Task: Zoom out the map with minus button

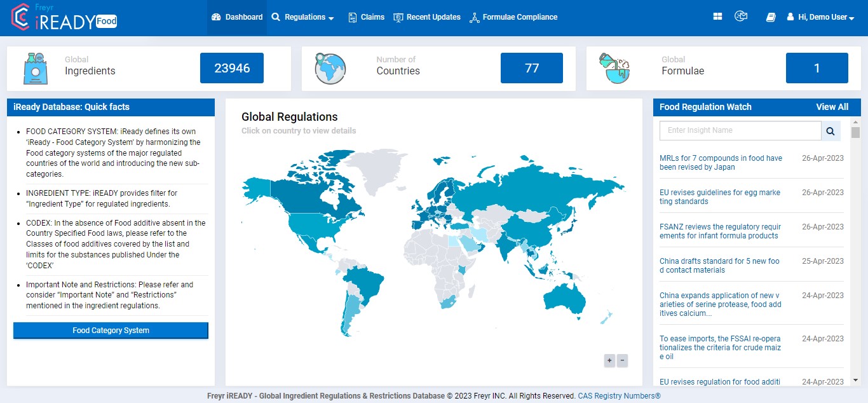Action: pos(623,360)
